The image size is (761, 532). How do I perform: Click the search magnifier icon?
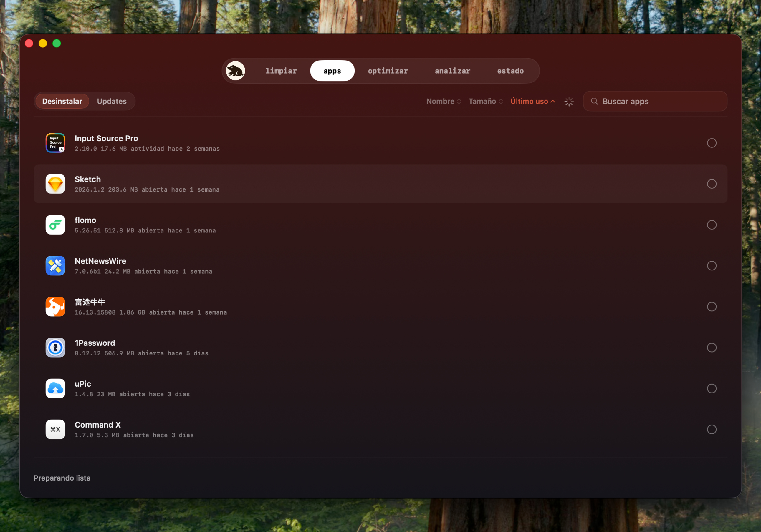pos(594,101)
